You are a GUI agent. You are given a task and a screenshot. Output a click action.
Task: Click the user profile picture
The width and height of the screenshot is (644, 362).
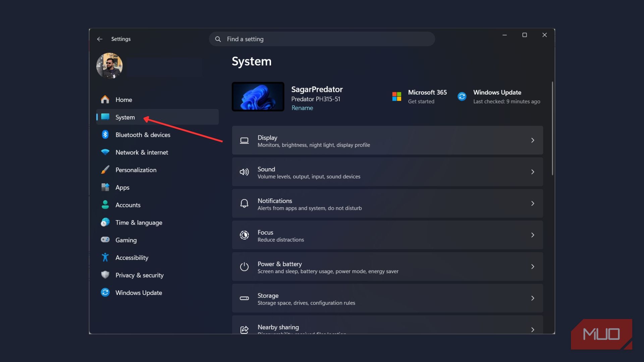point(109,66)
